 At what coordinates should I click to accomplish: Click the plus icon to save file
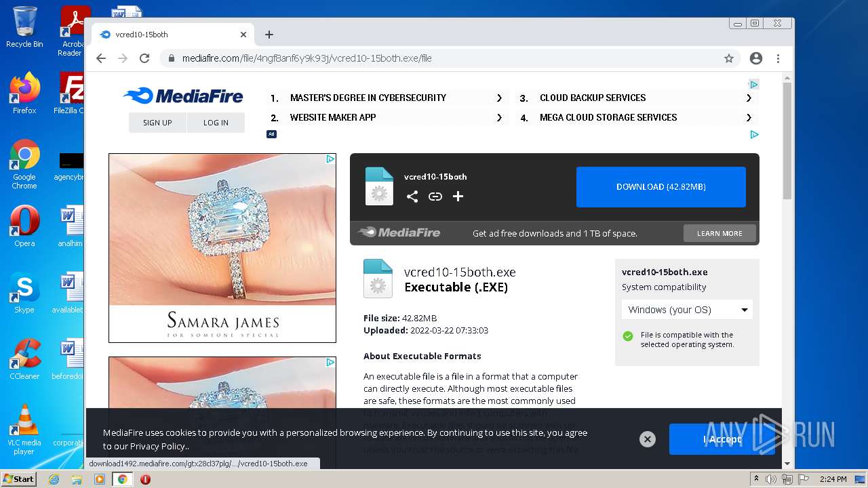(458, 197)
